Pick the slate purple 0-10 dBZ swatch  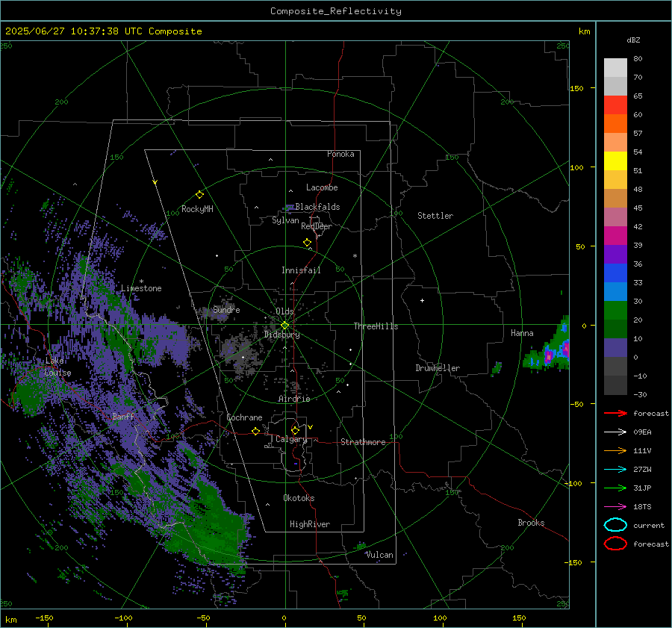click(615, 347)
